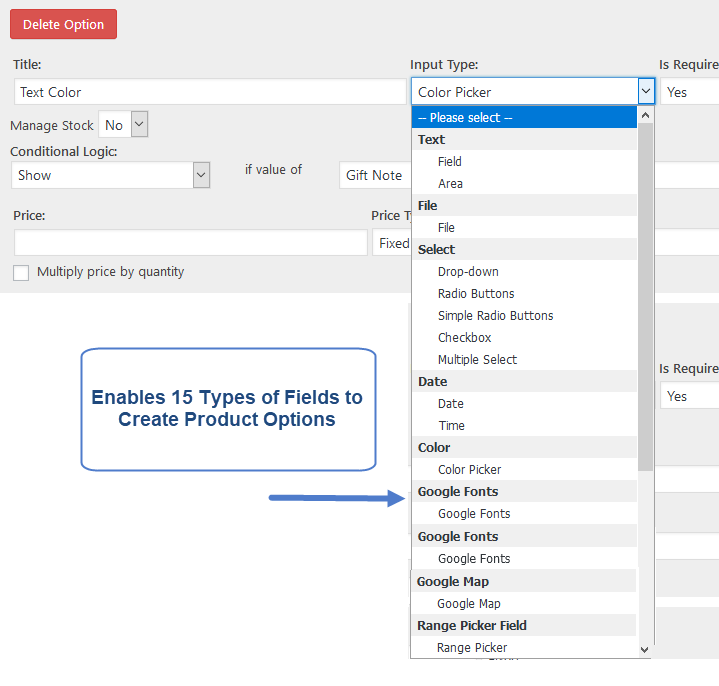This screenshot has width=719, height=686.
Task: Select the File input type
Action: pos(446,227)
